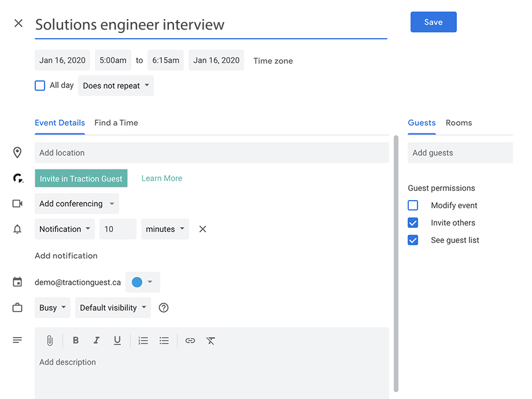
Task: Click the Time zone link
Action: click(273, 61)
